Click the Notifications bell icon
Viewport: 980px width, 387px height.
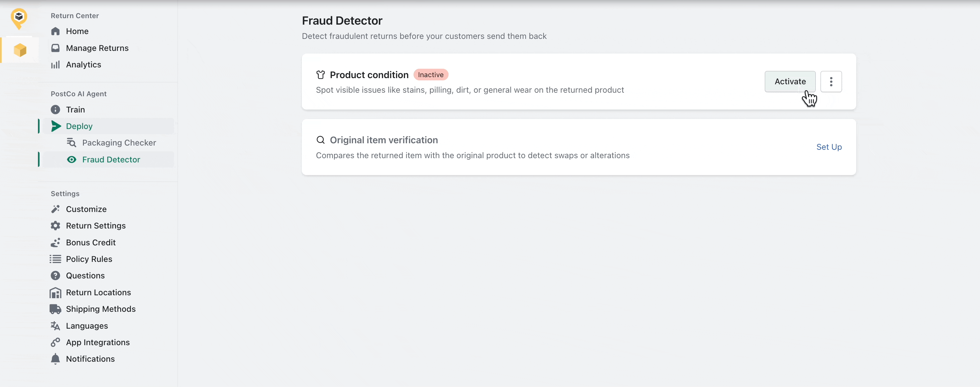pyautogui.click(x=55, y=359)
